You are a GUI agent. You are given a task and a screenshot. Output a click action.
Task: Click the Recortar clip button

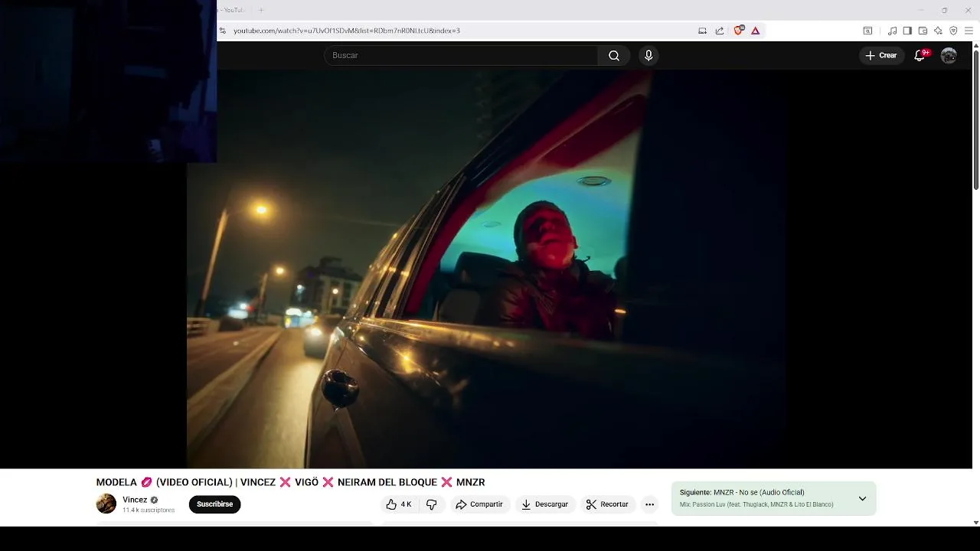tap(607, 504)
